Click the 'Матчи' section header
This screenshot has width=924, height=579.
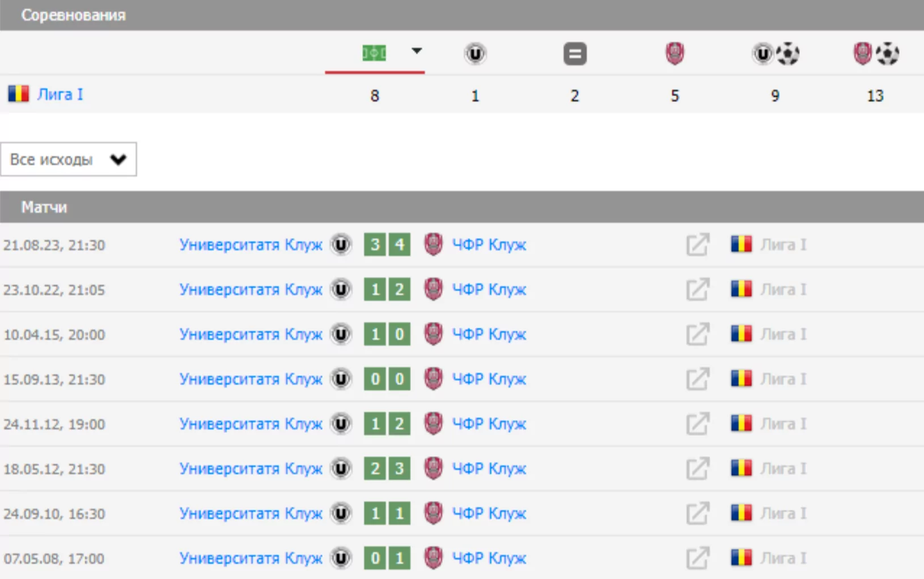(44, 207)
